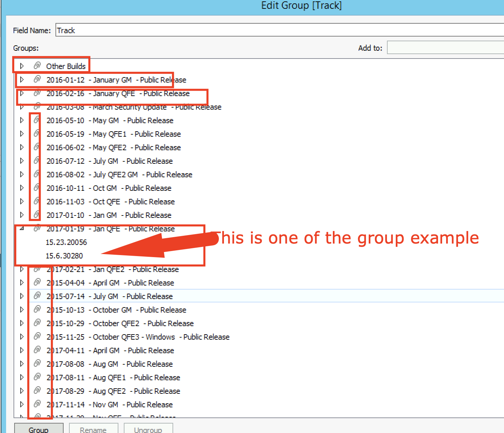Select member 15.23.20056
Image resolution: width=504 pixels, height=433 pixels.
tap(66, 242)
